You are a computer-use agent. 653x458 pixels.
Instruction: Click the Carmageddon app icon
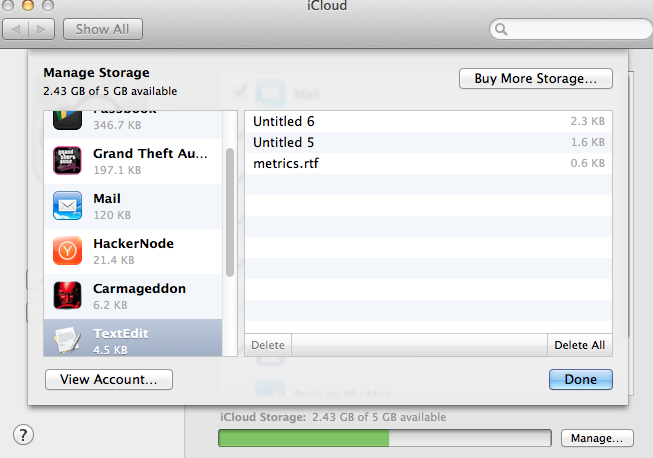tap(67, 295)
